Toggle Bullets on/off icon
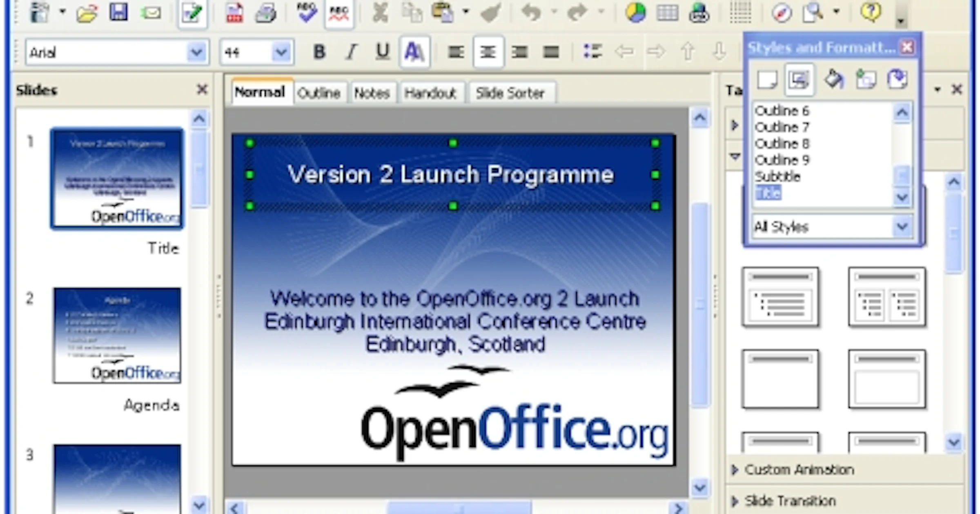The height and width of the screenshot is (514, 980). 592,51
